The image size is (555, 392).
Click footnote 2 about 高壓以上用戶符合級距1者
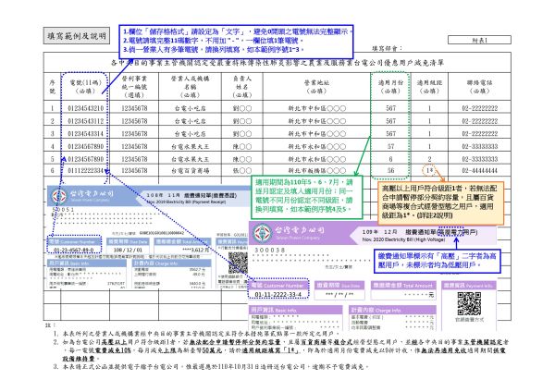[x=280, y=350]
